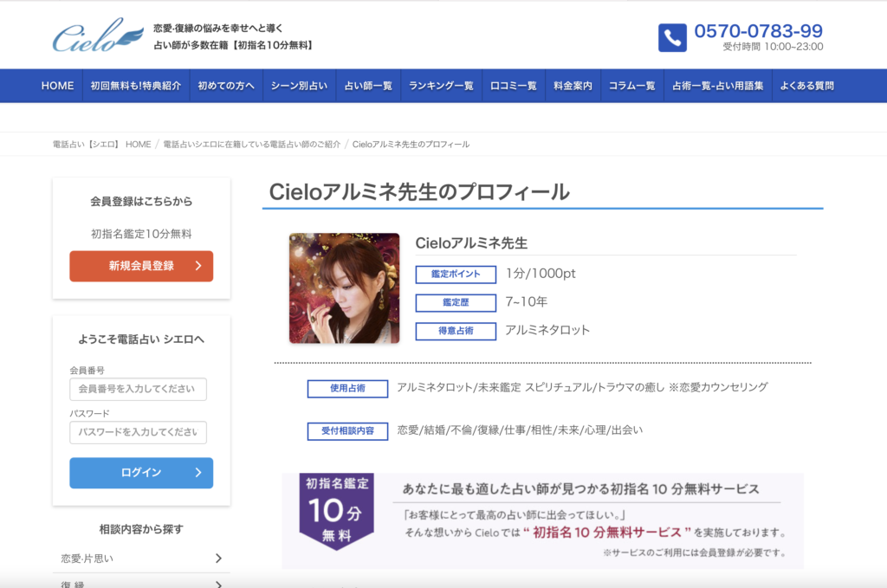
Task: Click breadcrumb 電話占いシエロに在籍している電話占い師のご紹介
Action: [252, 144]
